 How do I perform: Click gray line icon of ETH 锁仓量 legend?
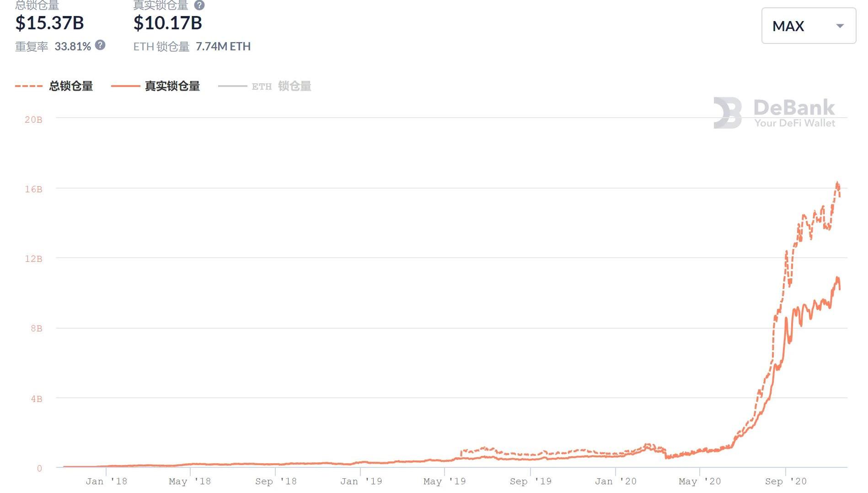(232, 86)
